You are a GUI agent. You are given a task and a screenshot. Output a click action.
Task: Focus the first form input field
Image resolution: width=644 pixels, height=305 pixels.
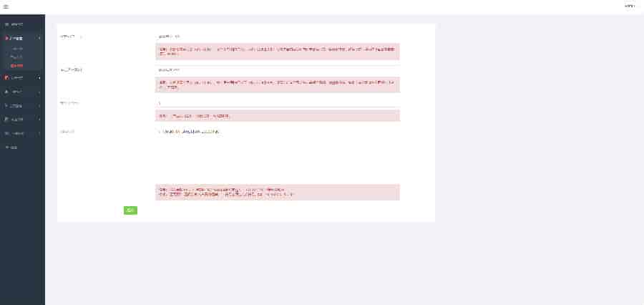pos(277,37)
